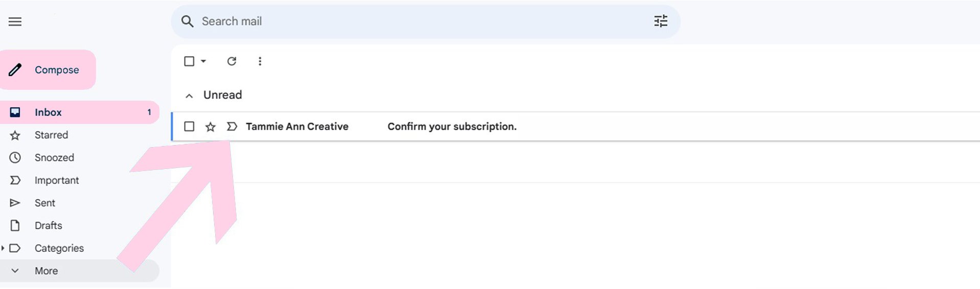
Task: Open the main menu hamburger icon
Action: [15, 21]
